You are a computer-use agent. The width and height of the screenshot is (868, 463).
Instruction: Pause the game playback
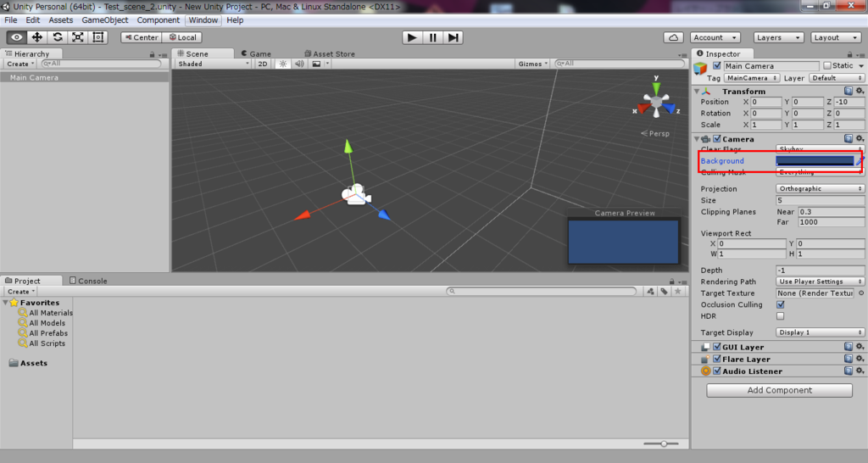point(432,37)
